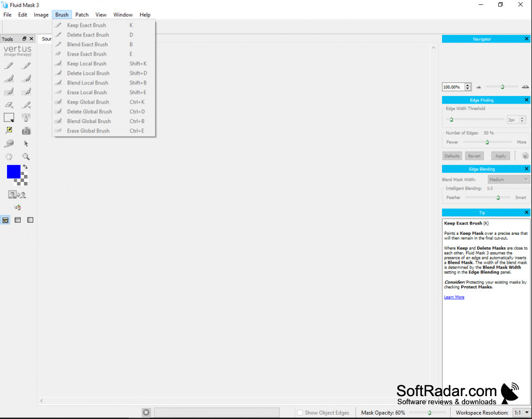Viewport: 532px width, 419px height.
Task: Choose Delete Local Brush menu entry
Action: [104, 73]
